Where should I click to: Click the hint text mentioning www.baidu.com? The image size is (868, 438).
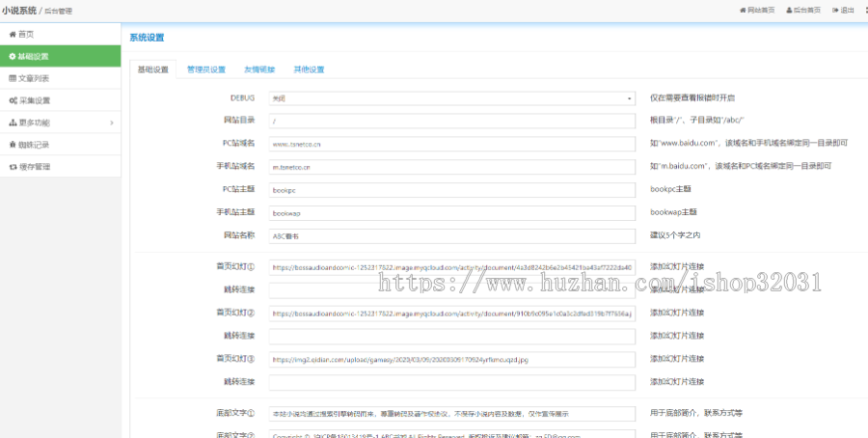point(749,144)
